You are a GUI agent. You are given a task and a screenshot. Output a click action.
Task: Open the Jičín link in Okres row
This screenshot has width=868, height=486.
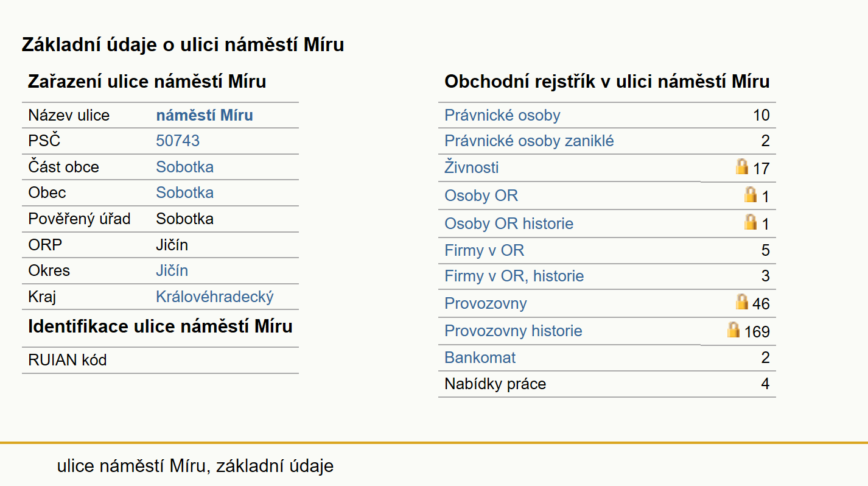click(x=172, y=270)
